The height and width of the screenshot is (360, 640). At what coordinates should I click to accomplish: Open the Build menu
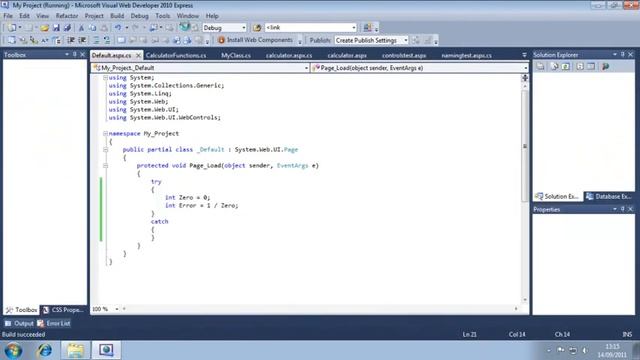117,16
